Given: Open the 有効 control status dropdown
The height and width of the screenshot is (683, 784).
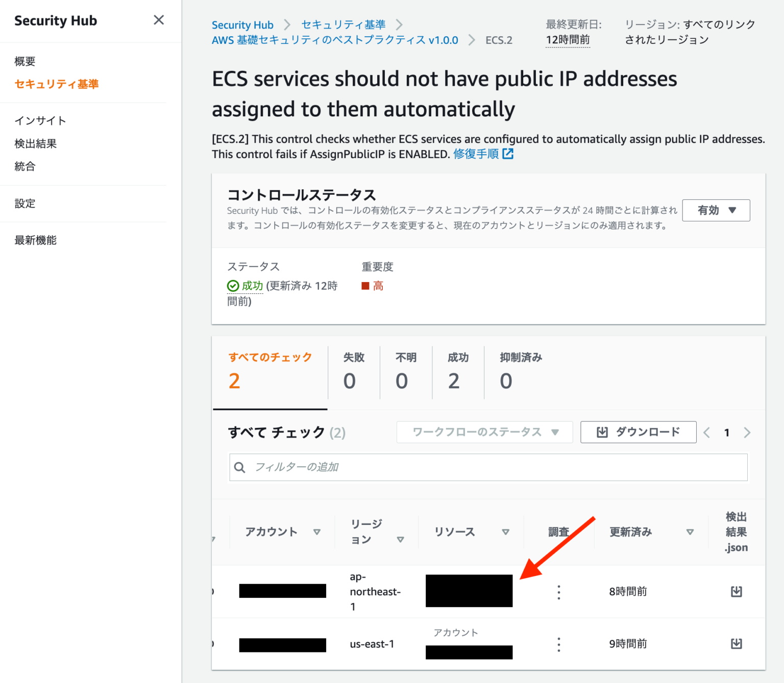Looking at the screenshot, I should (x=716, y=210).
